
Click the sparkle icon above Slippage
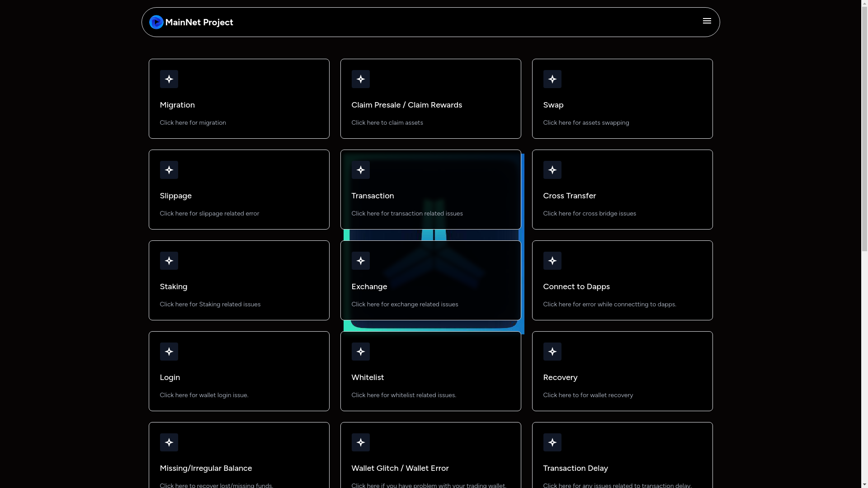(169, 170)
